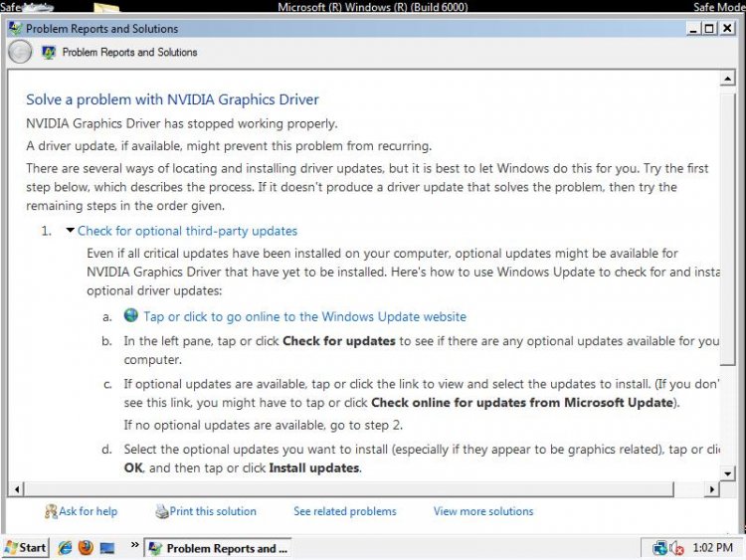The width and height of the screenshot is (746, 560).
Task: Open View more solutions link
Action: click(x=483, y=511)
